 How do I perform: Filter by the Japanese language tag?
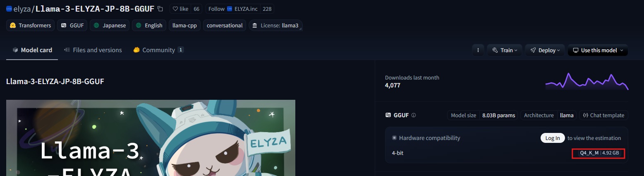coord(109,25)
